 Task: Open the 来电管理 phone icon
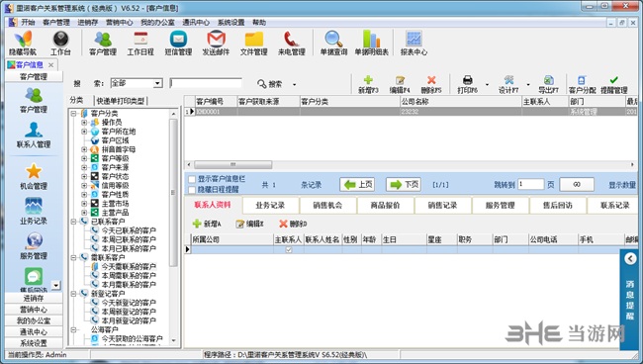click(x=292, y=43)
